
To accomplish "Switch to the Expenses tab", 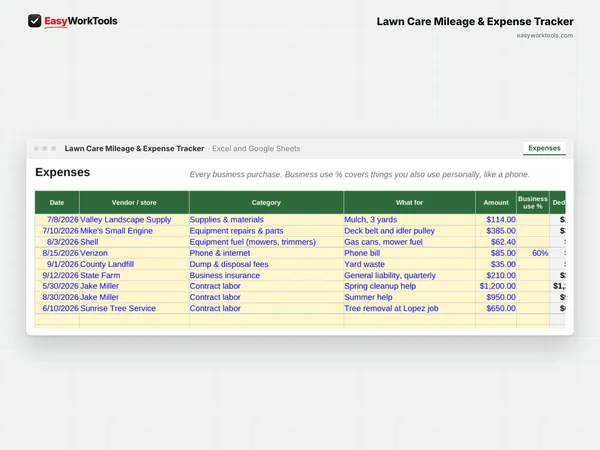I will pos(544,148).
